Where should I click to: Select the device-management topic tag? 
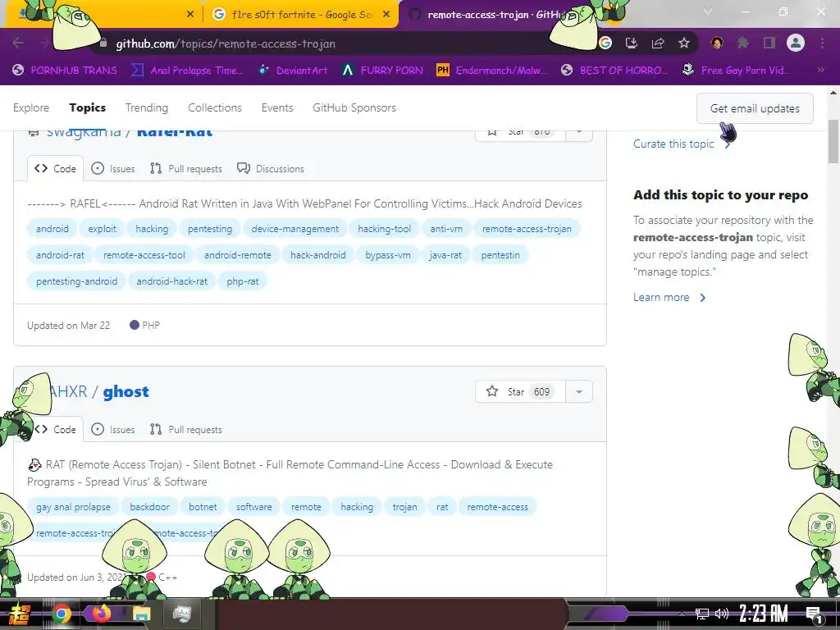tap(295, 229)
